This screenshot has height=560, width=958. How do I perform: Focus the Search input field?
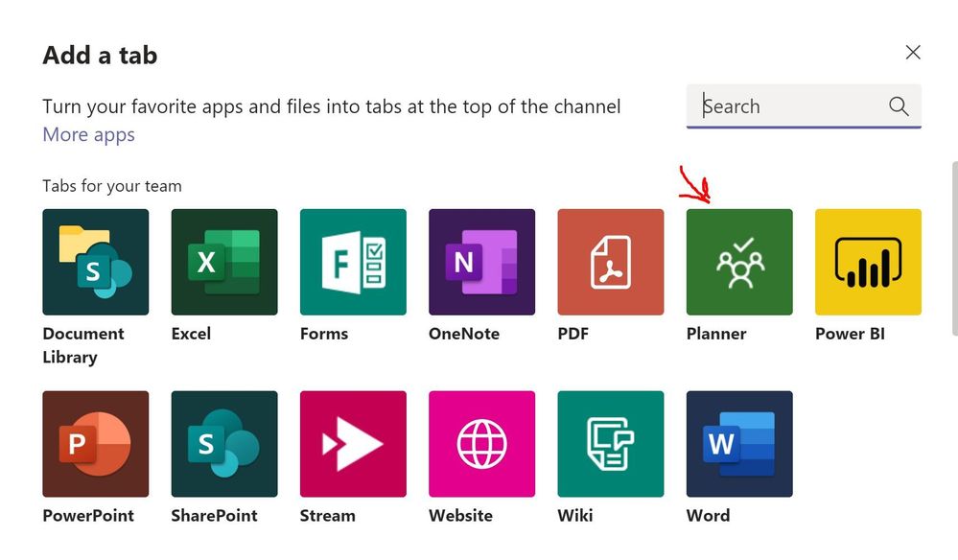(804, 106)
